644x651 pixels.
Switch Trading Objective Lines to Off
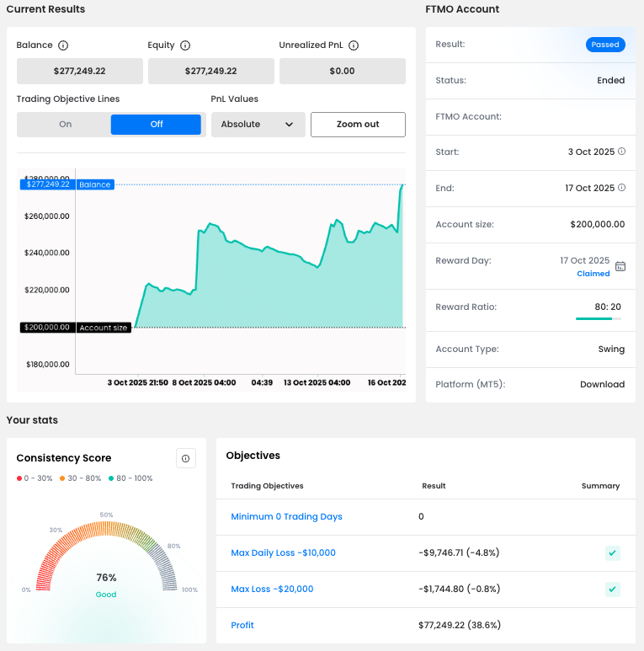pos(157,125)
